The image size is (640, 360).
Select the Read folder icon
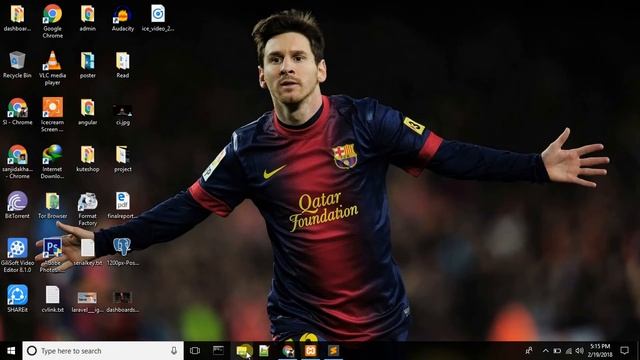122,65
